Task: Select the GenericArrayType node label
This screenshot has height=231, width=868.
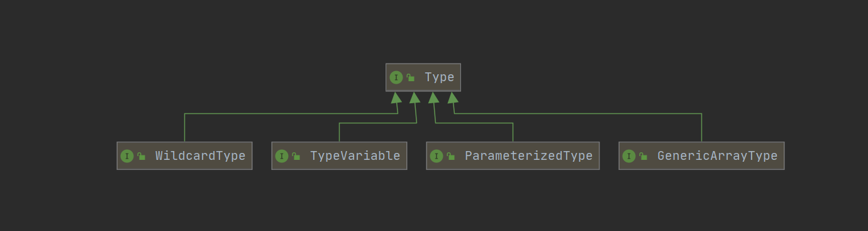Action: point(717,156)
